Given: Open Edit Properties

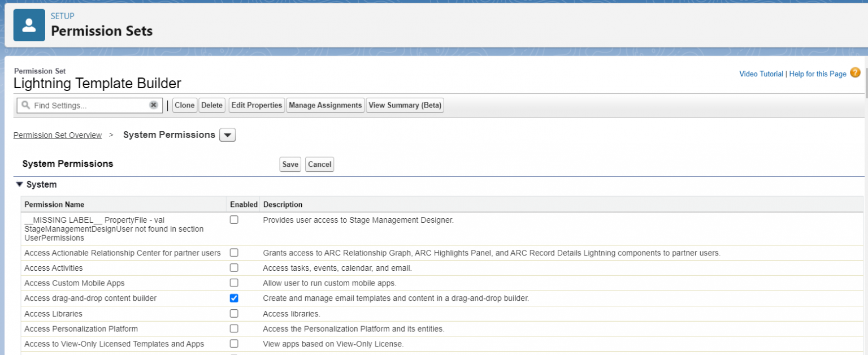Looking at the screenshot, I should [256, 105].
